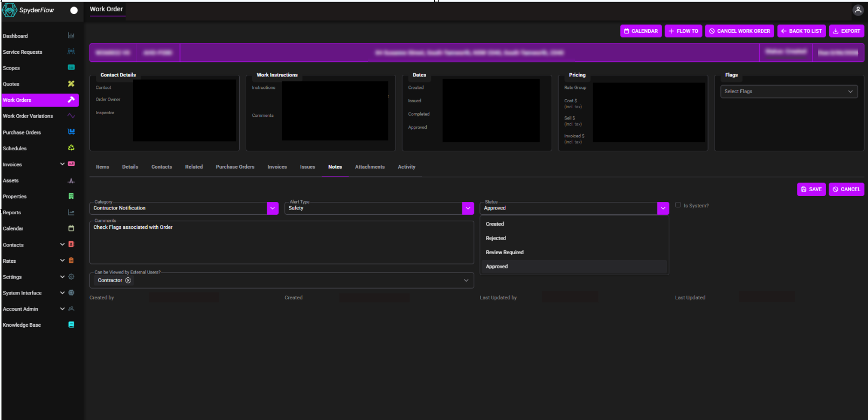Click into the Comments text area
Screen dimensions: 868x420
[282, 242]
